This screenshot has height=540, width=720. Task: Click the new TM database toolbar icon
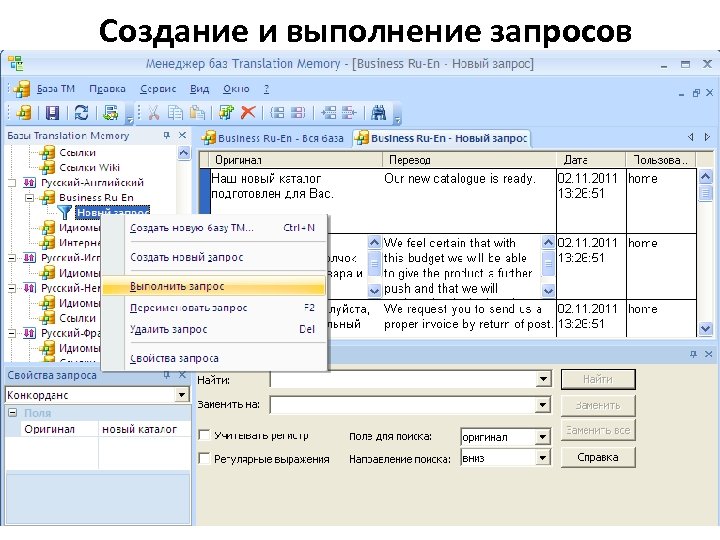click(x=23, y=112)
